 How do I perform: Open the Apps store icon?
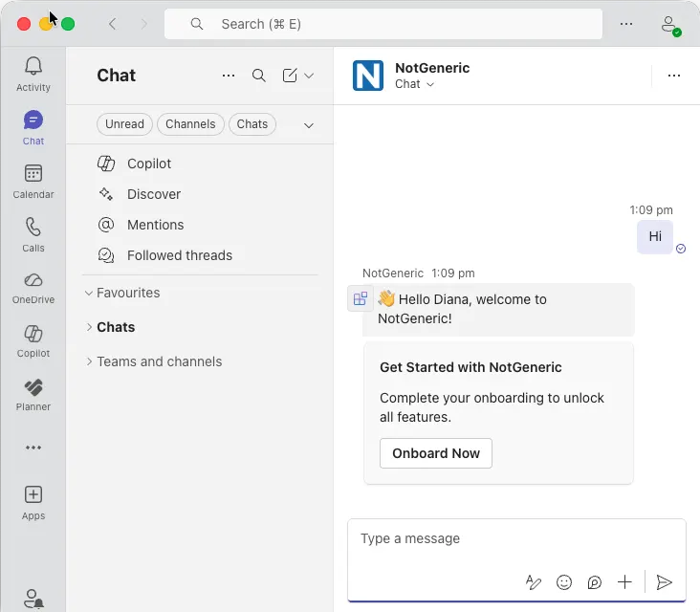click(33, 502)
